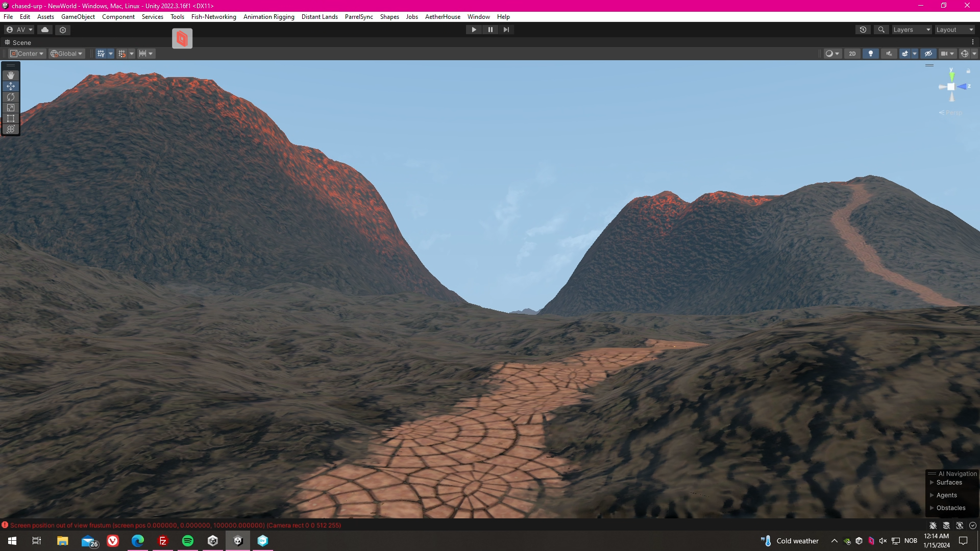This screenshot has height=551, width=980.
Task: Select the Hand view tool
Action: pyautogui.click(x=11, y=76)
